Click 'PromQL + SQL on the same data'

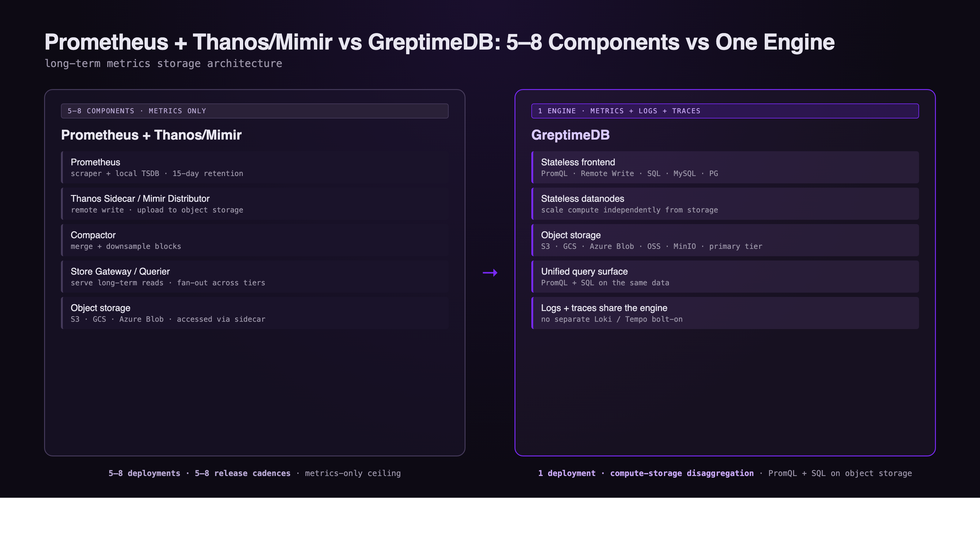pyautogui.click(x=605, y=283)
